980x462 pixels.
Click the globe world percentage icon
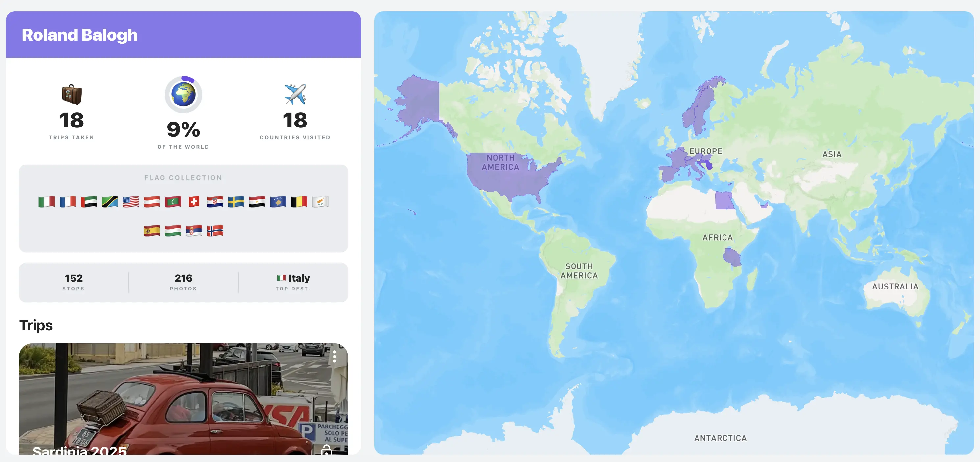pos(184,95)
